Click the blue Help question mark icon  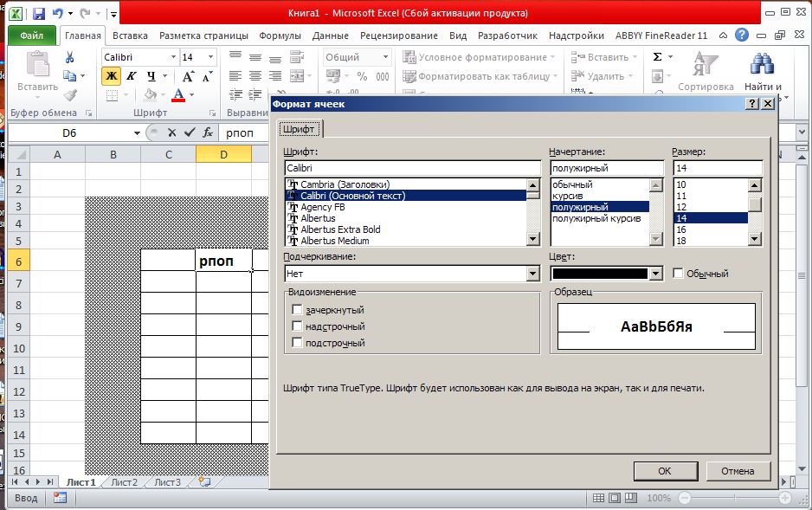(742, 36)
